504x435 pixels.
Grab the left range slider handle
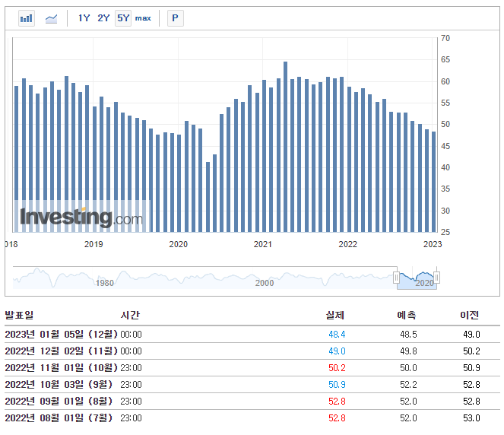pos(396,278)
